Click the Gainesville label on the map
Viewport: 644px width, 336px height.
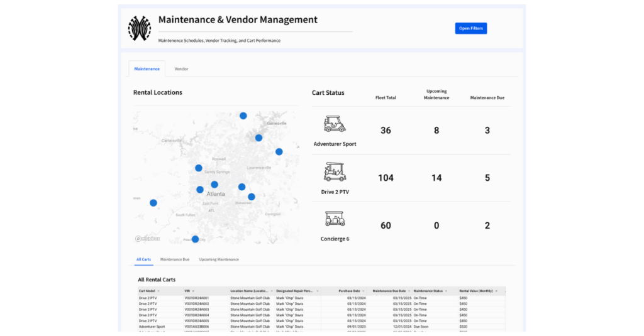(x=277, y=124)
